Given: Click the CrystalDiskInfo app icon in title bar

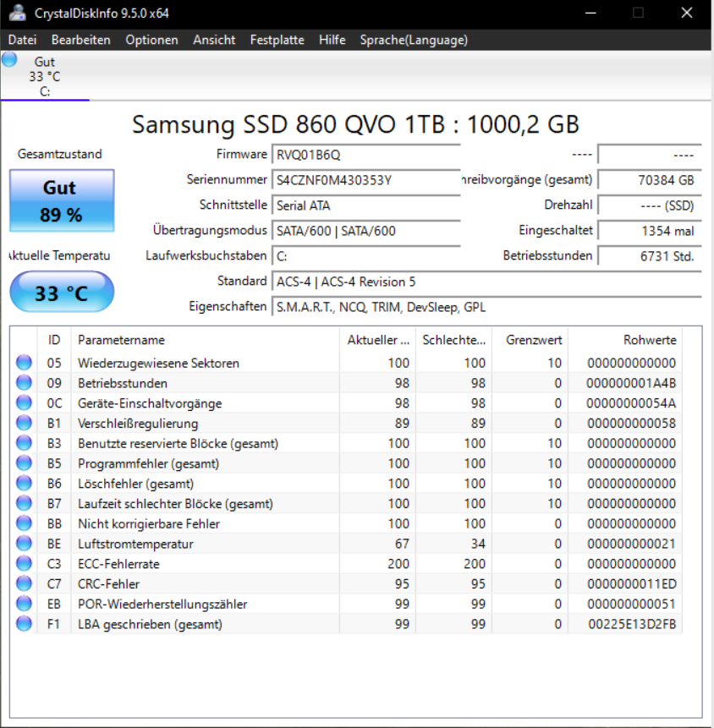Looking at the screenshot, I should coord(17,13).
